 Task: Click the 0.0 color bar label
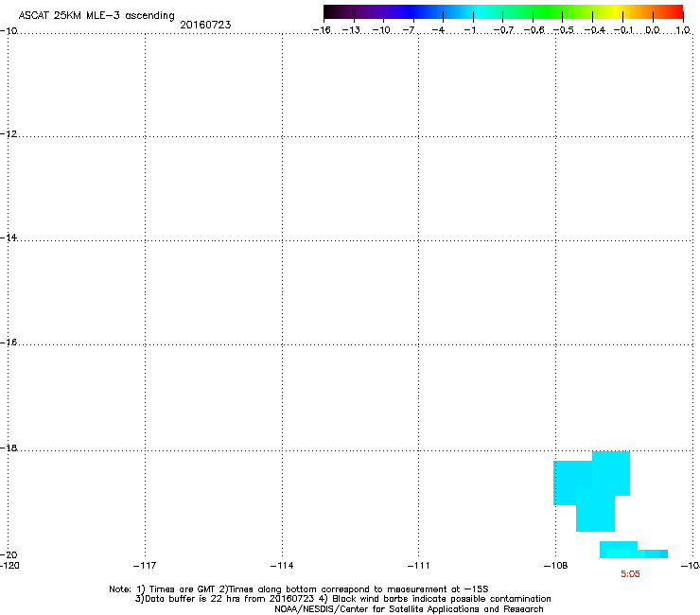point(653,30)
